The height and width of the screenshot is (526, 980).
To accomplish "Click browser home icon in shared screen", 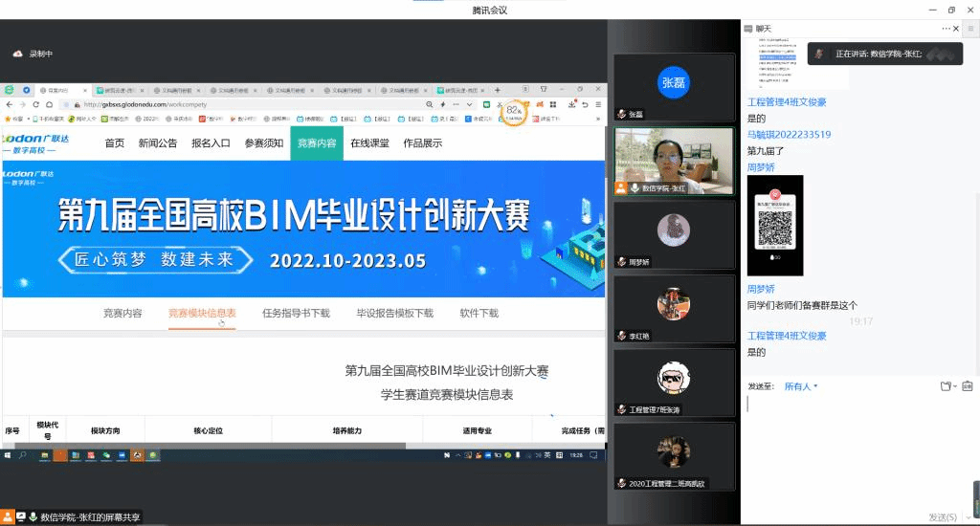I will click(49, 104).
